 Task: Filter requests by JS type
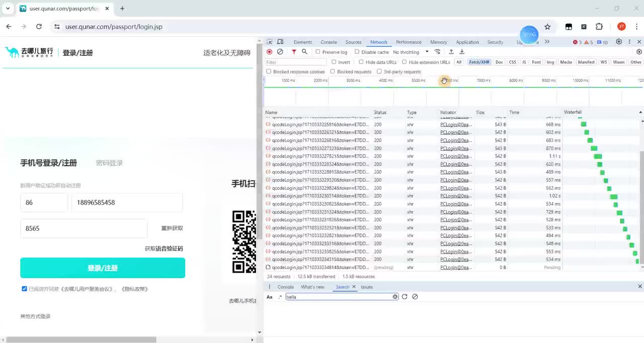(524, 62)
